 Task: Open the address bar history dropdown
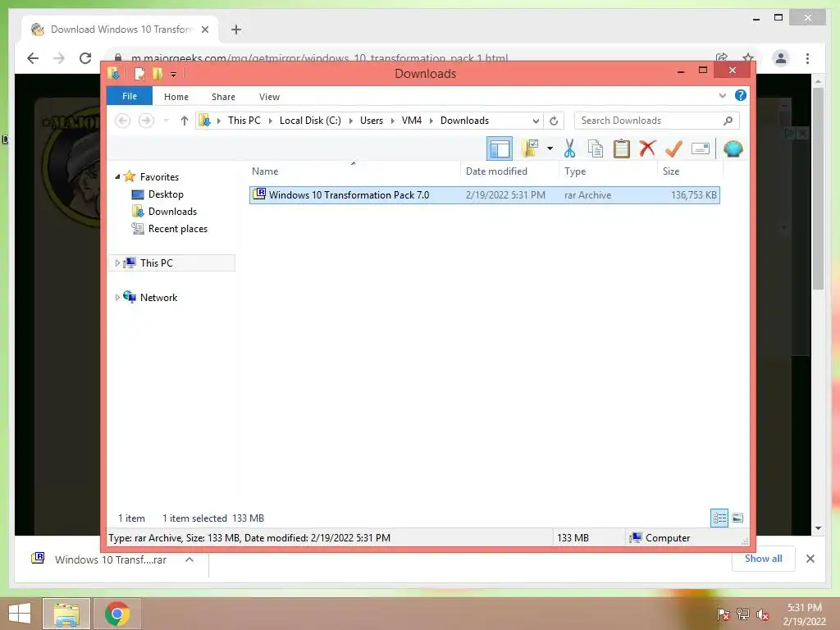point(535,121)
